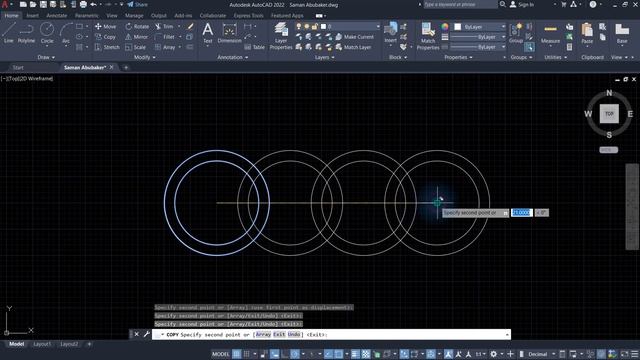Viewport: 640px width, 360px height.
Task: Create a new drawing tab with plus
Action: pyautogui.click(x=126, y=67)
